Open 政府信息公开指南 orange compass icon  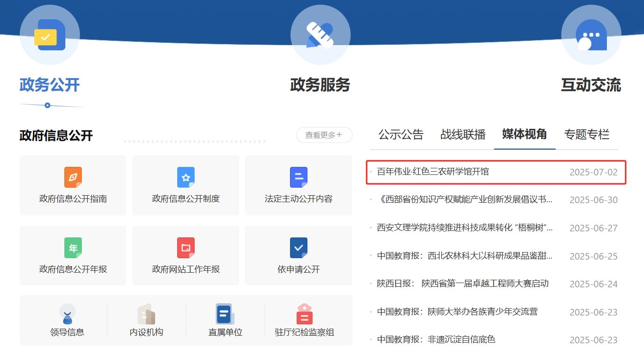73,177
